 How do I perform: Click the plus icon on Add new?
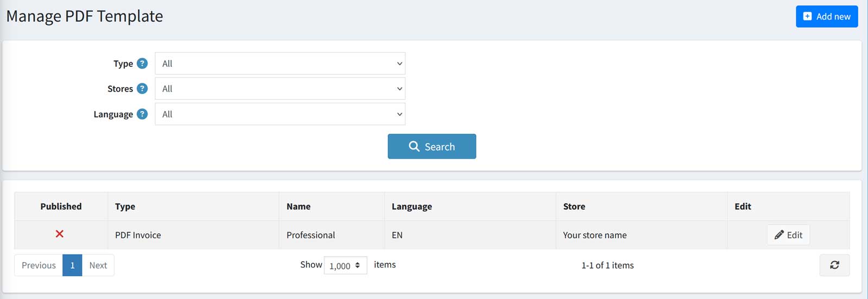(807, 16)
